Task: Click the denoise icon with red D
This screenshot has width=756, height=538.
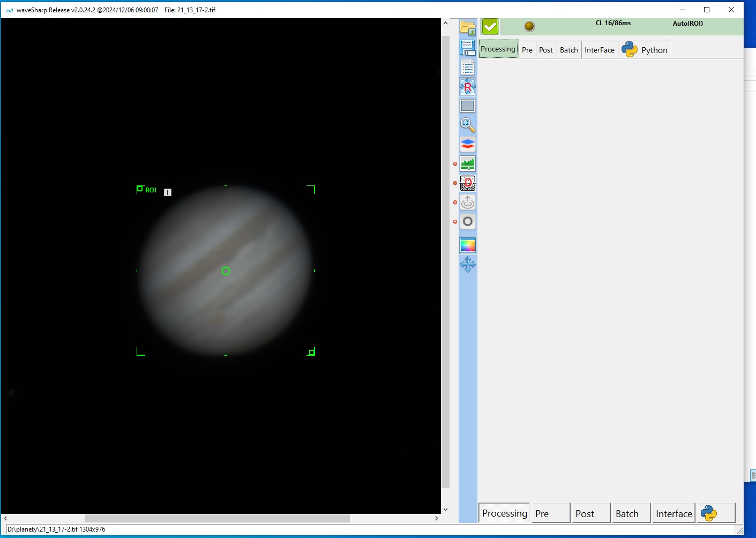Action: click(x=467, y=183)
